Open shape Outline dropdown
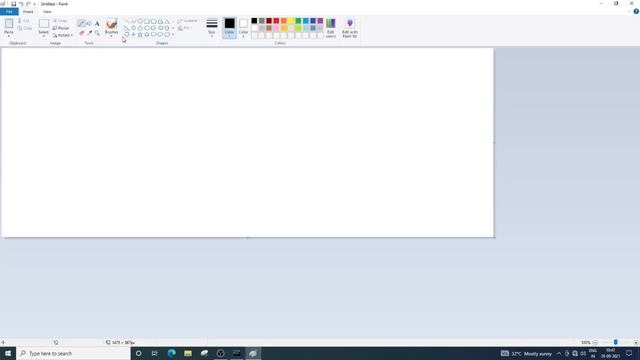Screen dimensions: 640x360 tap(188, 21)
